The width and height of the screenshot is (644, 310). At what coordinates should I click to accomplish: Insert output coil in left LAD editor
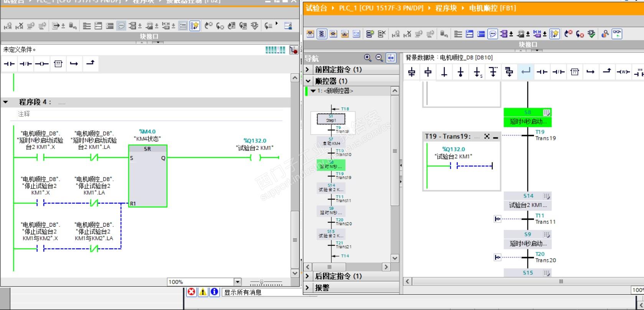pos(41,64)
